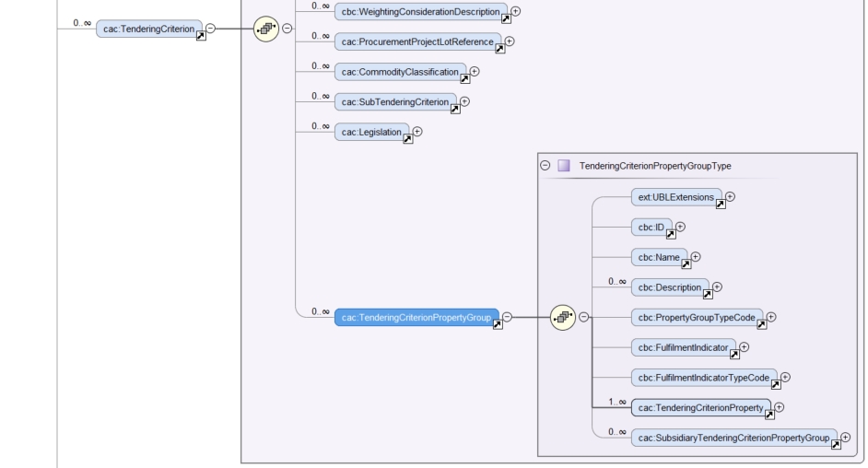The height and width of the screenshot is (468, 868).
Task: Click the sequence compositor inside TenderingCriterionPropertyGroupType
Action: 563,318
